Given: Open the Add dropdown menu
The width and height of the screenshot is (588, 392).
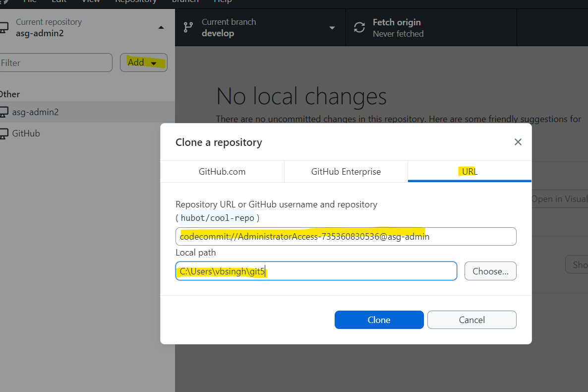Looking at the screenshot, I should click(x=143, y=63).
